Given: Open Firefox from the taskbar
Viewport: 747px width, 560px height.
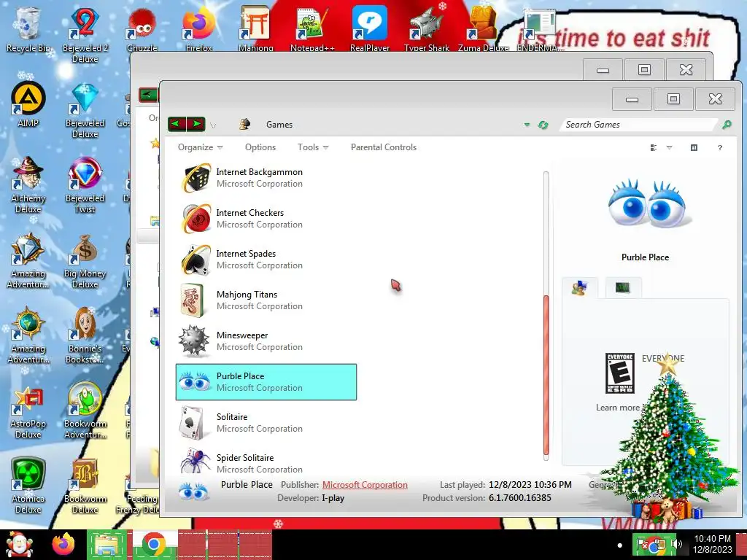Looking at the screenshot, I should tap(63, 545).
